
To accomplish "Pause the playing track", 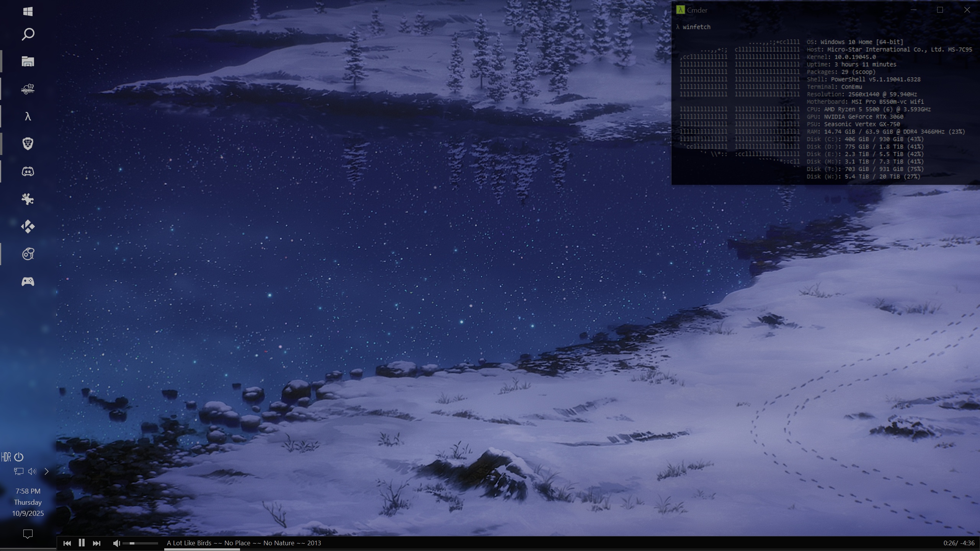I will [82, 543].
